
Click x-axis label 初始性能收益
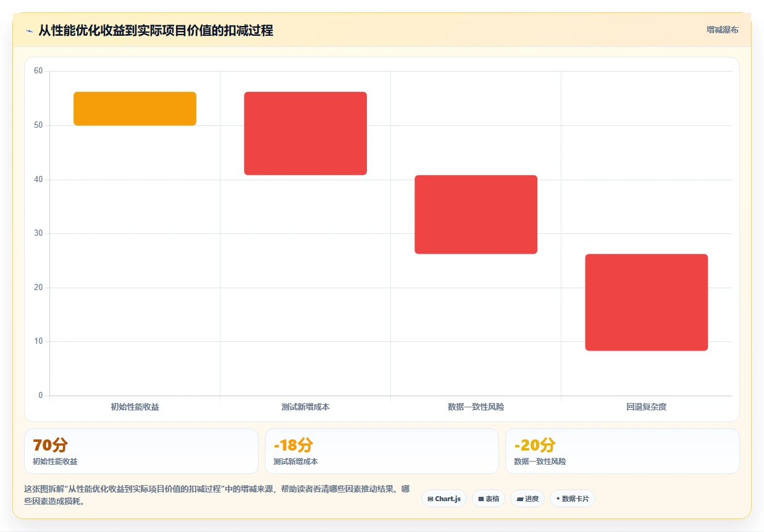tap(135, 407)
